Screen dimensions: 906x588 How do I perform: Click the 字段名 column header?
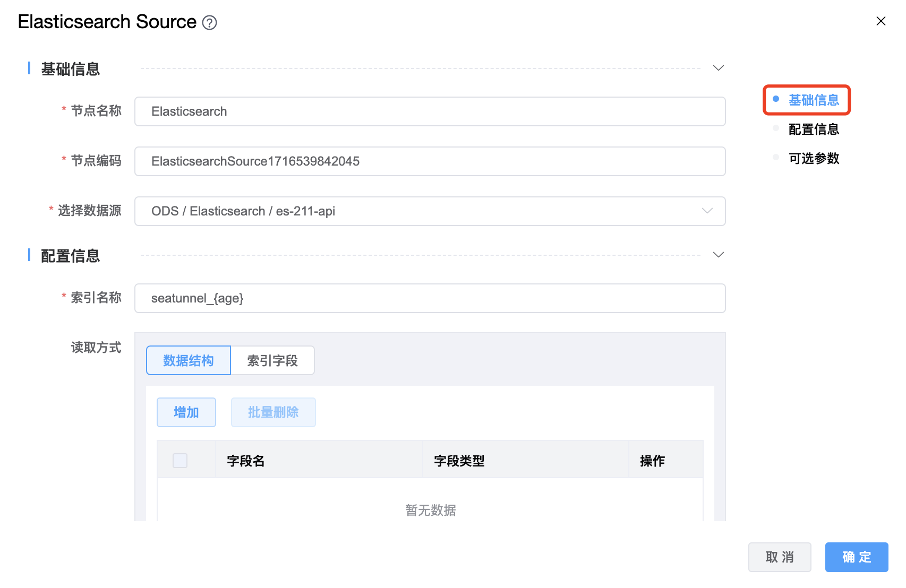click(x=246, y=461)
